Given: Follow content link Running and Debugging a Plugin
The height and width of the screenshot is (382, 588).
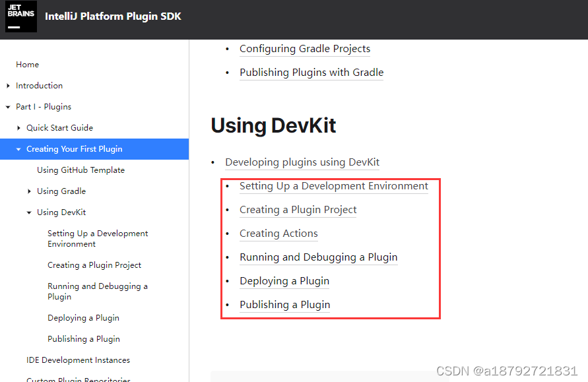Looking at the screenshot, I should (318, 257).
